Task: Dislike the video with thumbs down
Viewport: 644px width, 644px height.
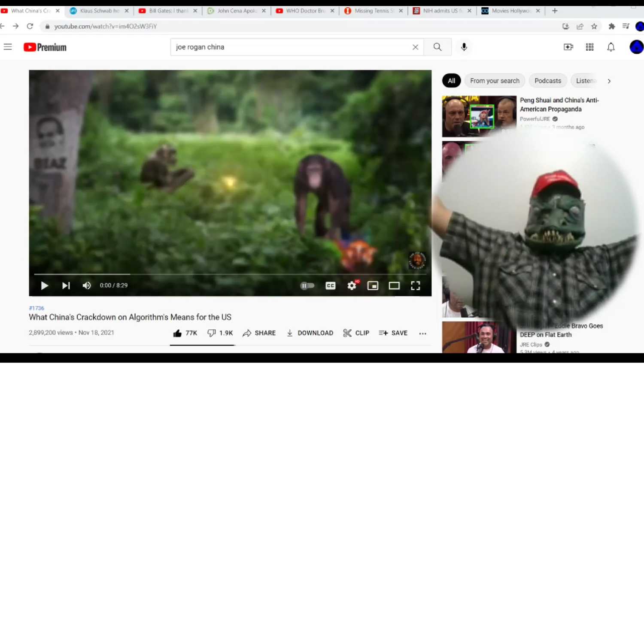Action: pos(211,333)
